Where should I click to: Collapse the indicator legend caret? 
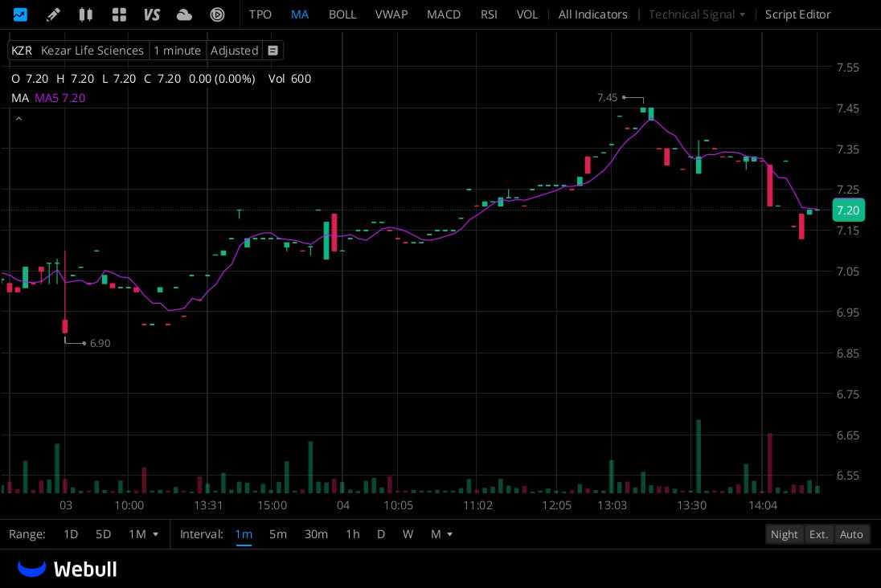[18, 119]
